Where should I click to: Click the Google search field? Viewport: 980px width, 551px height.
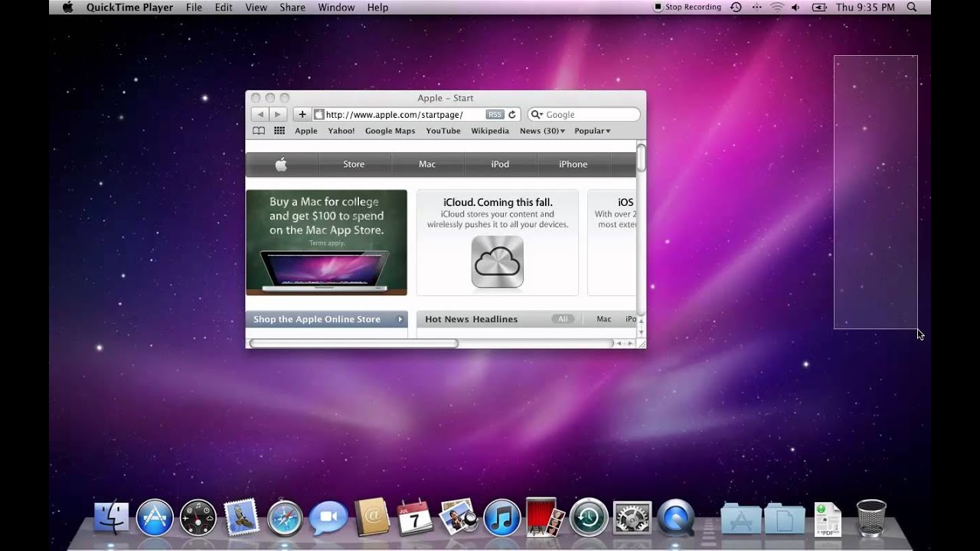[583, 115]
